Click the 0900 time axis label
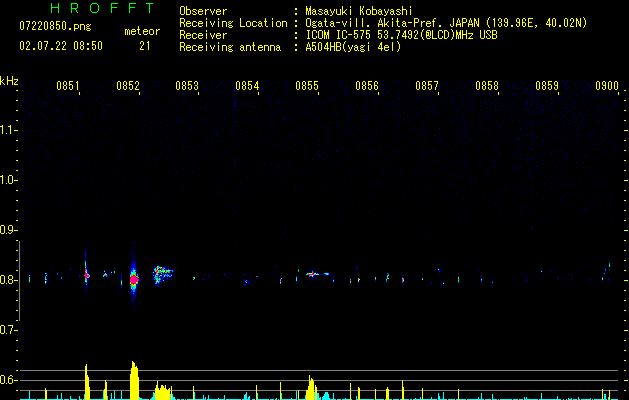This screenshot has width=629, height=400. point(607,85)
